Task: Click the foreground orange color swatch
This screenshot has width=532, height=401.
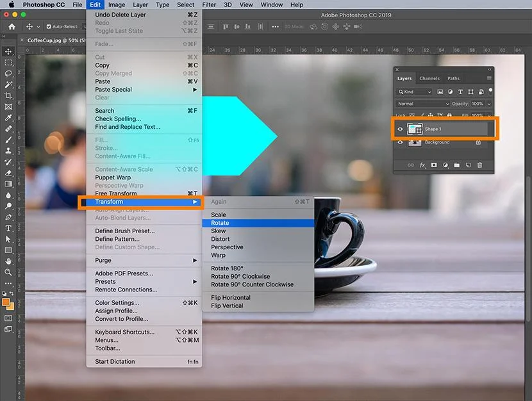Action: pyautogui.click(x=6, y=302)
